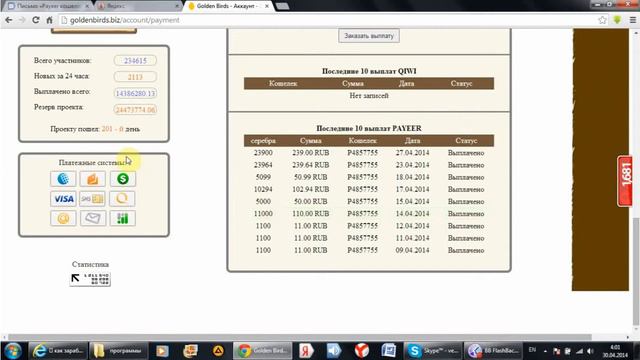Viewport: 640px width, 360px height.
Task: Click the address bar URL
Action: pos(124,20)
